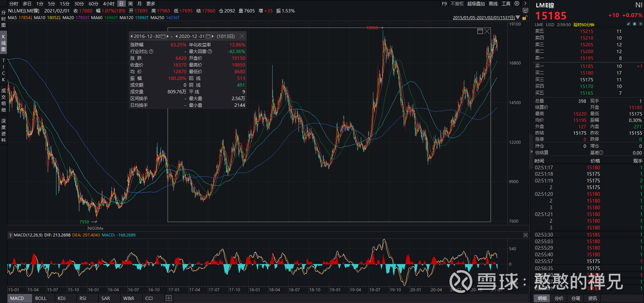
Task: Click the WP monitor icon
Action: pos(525,11)
